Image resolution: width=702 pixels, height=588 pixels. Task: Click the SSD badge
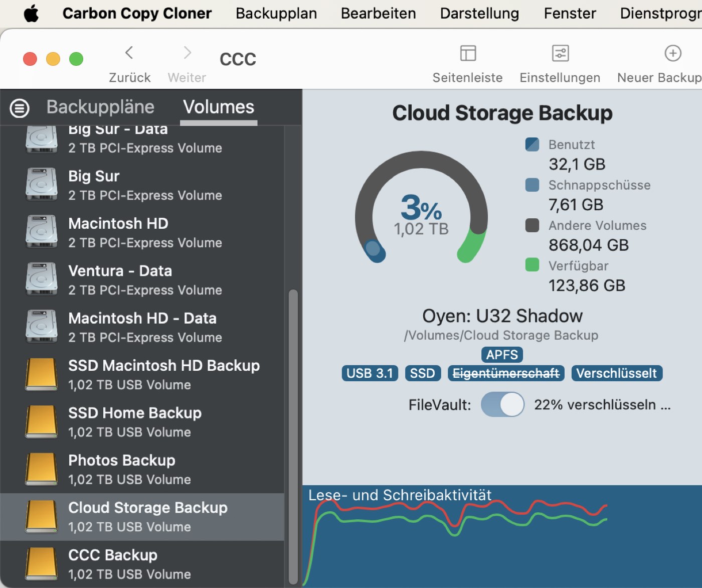pyautogui.click(x=423, y=373)
